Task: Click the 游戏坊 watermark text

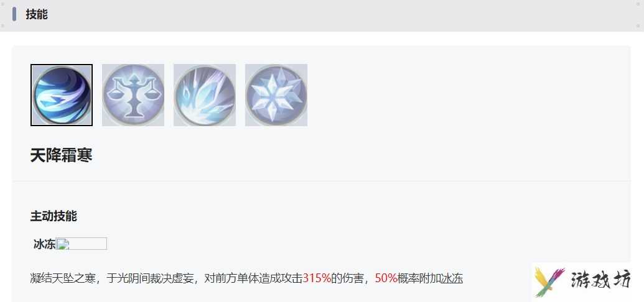Action: click(x=600, y=281)
